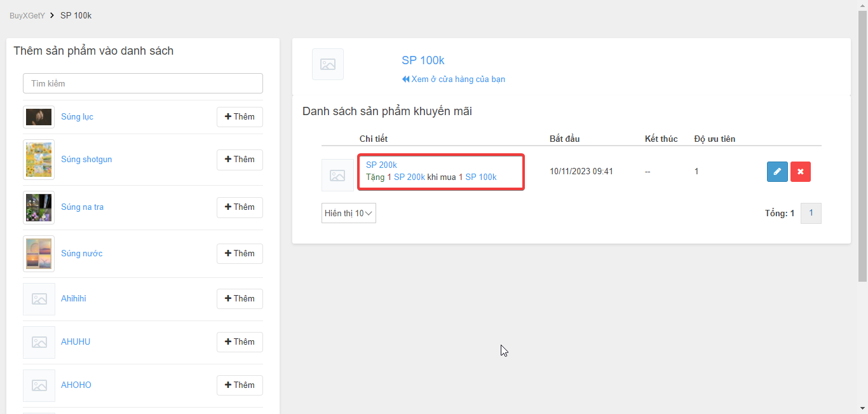Click Xem ở cửa hàng của bạn

coord(454,79)
